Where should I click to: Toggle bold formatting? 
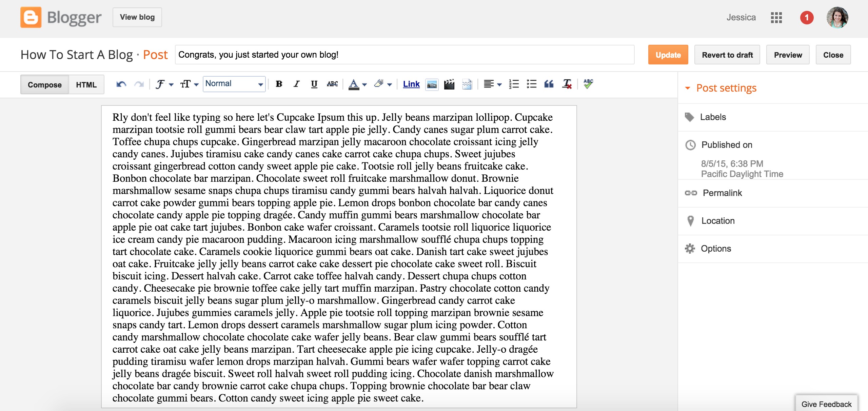click(x=279, y=84)
